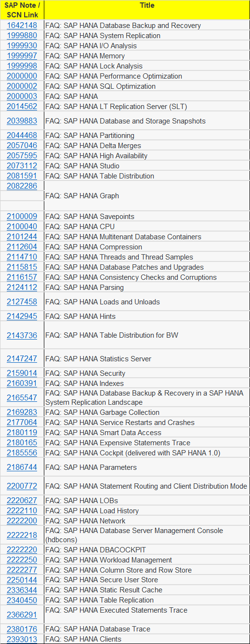250x644 pixels.
Task: Open SAP Note 2222220 link
Action: pyautogui.click(x=22, y=550)
